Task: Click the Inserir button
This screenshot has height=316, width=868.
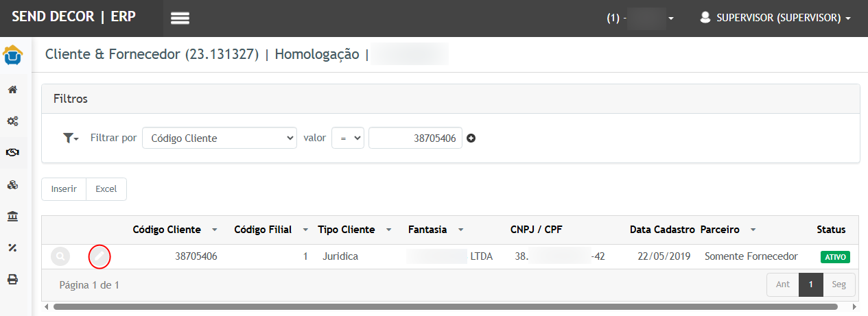Action: coord(64,189)
